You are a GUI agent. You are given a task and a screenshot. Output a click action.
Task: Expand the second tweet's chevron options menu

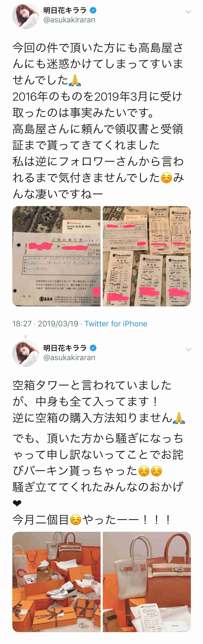(188, 349)
